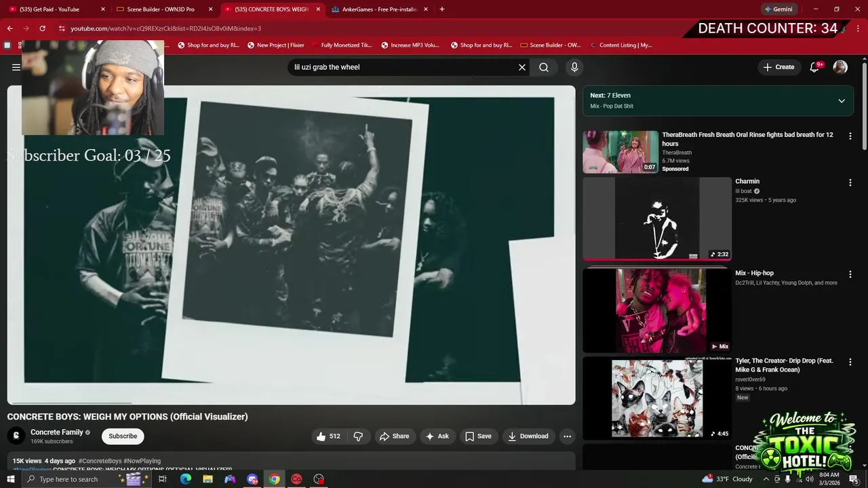
Task: Click the Create button
Action: (778, 67)
